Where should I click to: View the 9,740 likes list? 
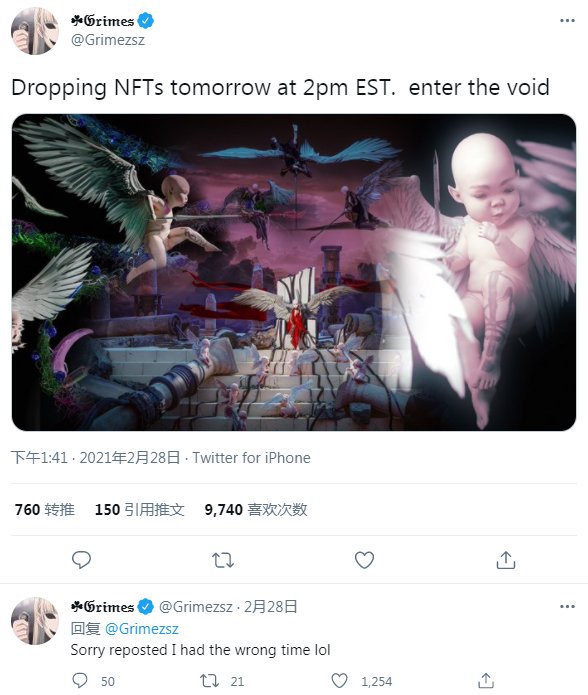click(256, 510)
